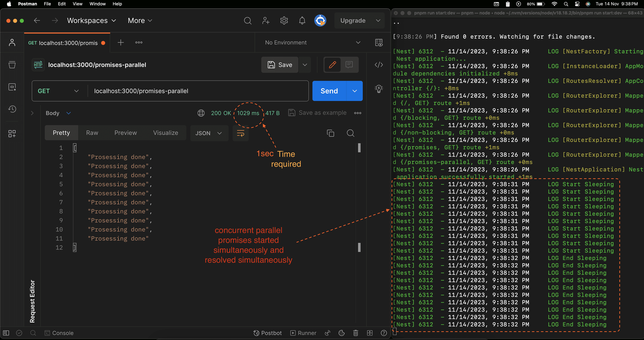
Task: Switch to the Visualize view tab
Action: (x=166, y=133)
